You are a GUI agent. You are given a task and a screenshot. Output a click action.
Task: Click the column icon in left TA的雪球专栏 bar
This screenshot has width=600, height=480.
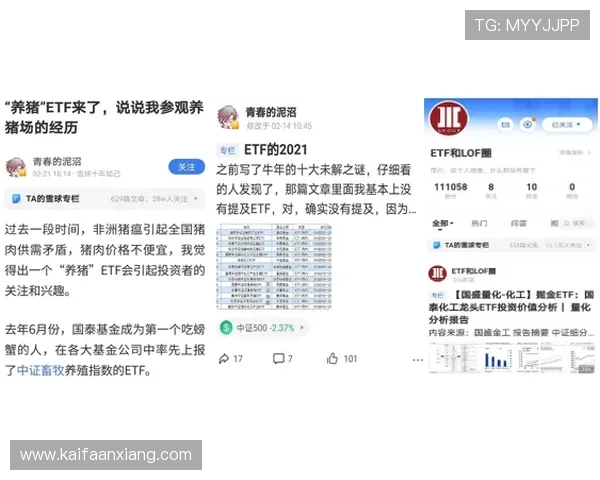point(16,199)
